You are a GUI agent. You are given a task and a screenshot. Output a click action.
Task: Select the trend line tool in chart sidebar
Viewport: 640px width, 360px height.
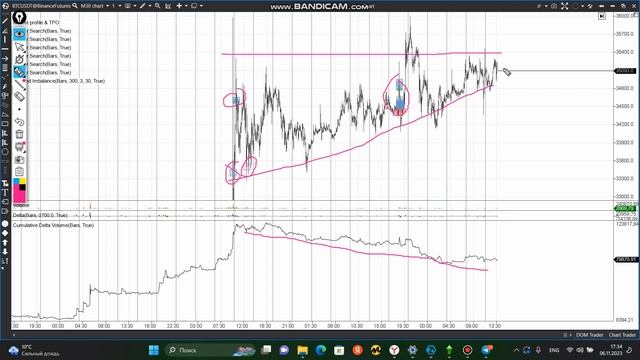pos(5,21)
